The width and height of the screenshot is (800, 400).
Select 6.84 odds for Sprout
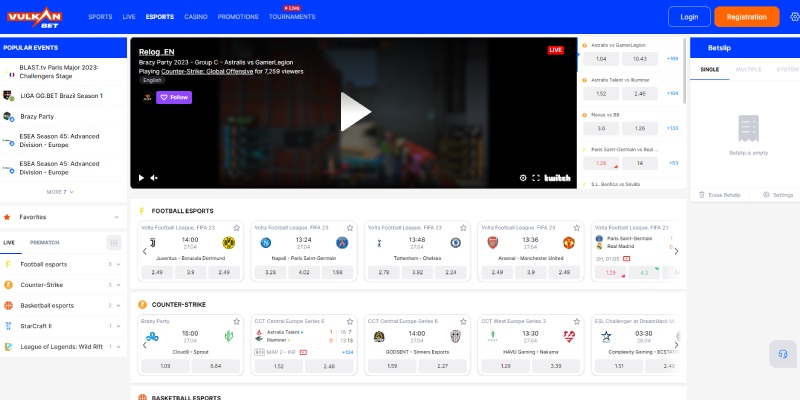pyautogui.click(x=216, y=366)
